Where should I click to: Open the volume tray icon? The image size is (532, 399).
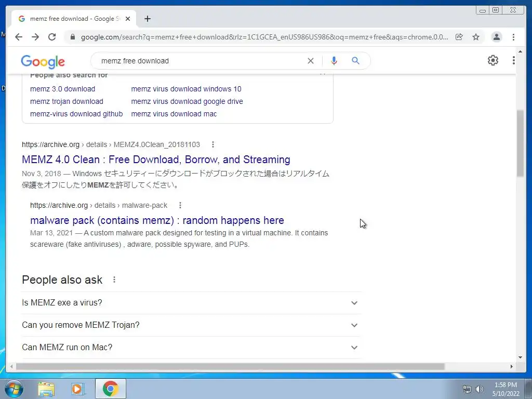[479, 389]
